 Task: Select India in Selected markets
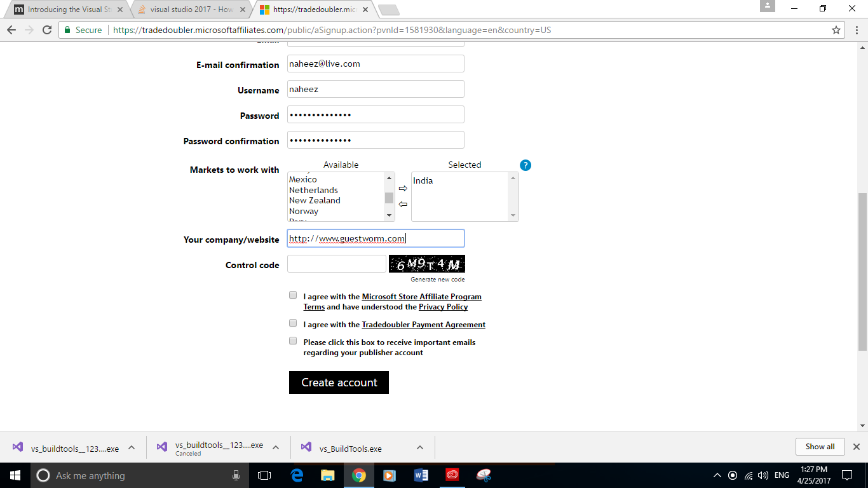pos(423,180)
